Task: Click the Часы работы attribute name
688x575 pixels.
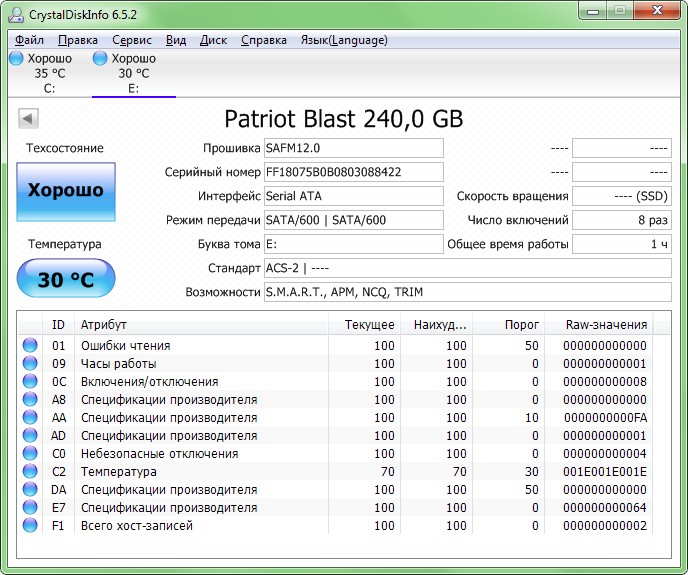Action: point(118,364)
